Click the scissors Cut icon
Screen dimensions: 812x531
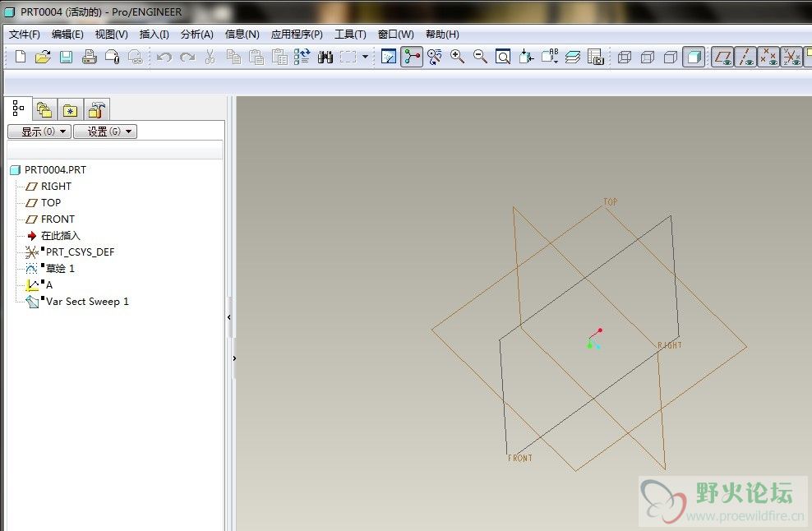pos(210,57)
